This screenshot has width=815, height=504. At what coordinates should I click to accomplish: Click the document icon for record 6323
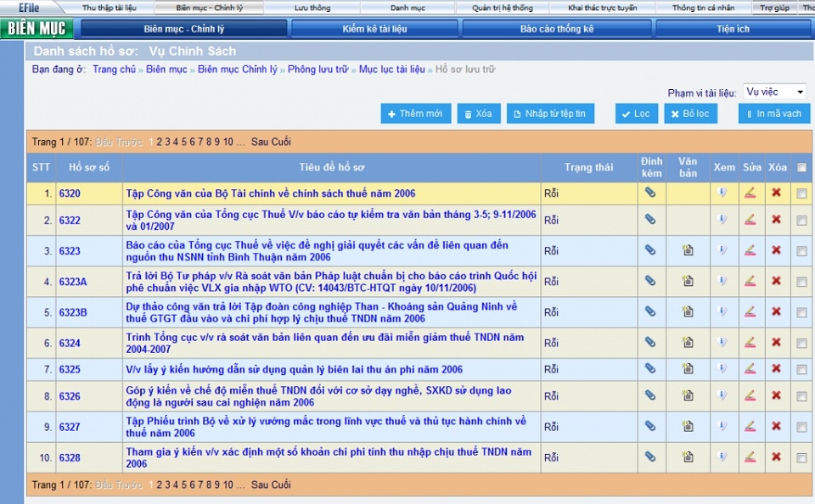point(687,250)
